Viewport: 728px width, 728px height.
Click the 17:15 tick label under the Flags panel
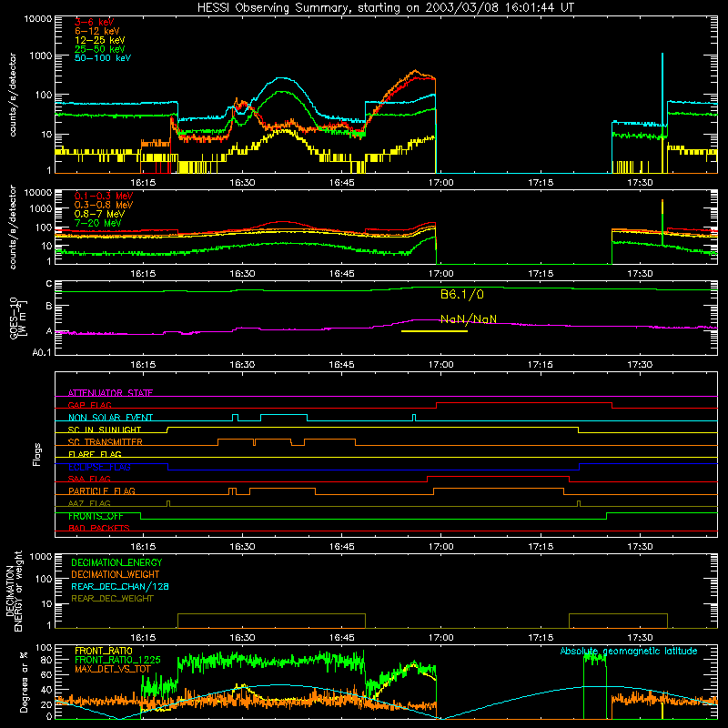[541, 547]
